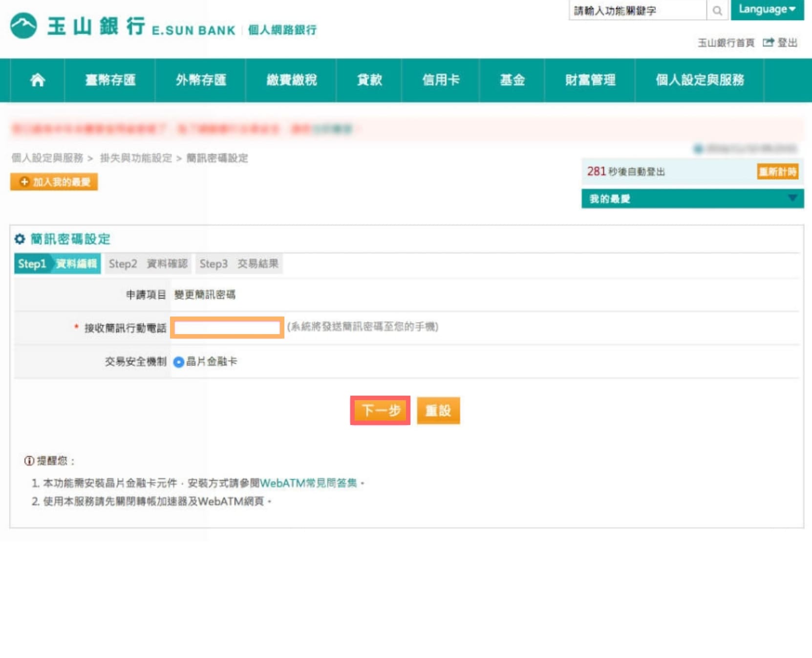Click the 簡訊密碼設定 breadcrumb
The image size is (812, 658).
pos(217,158)
